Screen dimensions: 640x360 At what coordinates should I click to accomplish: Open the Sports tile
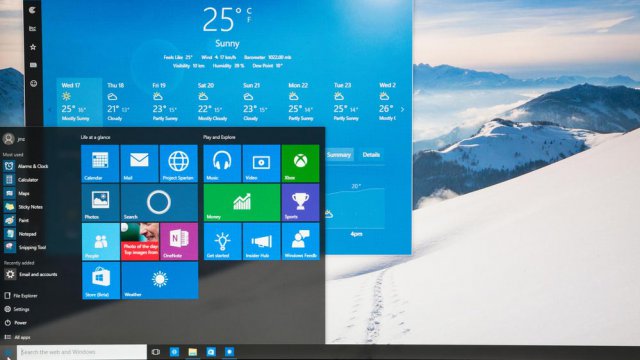tap(300, 202)
